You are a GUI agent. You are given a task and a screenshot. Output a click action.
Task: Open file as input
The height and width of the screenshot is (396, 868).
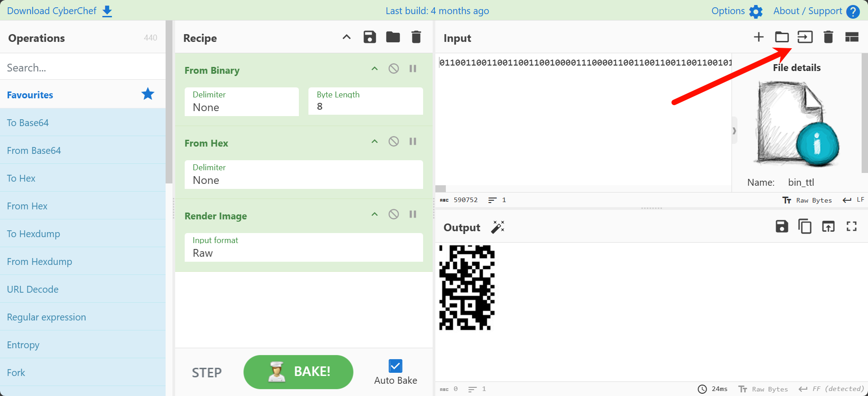(805, 37)
